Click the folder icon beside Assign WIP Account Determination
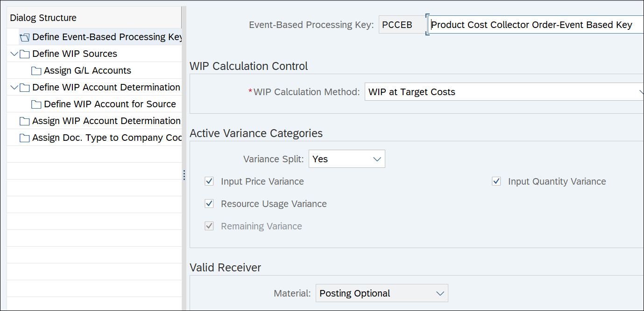The height and width of the screenshot is (311, 644). [25, 121]
